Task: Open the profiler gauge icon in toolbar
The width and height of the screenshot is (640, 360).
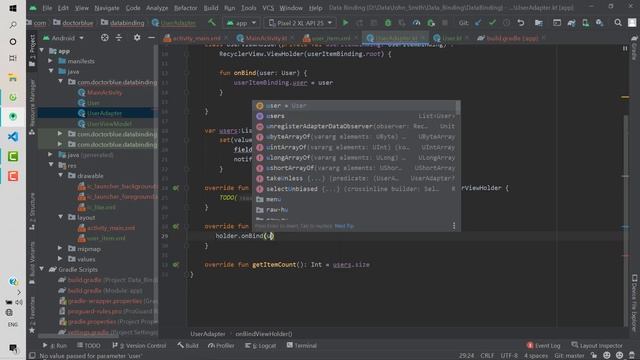Action: 416,23
